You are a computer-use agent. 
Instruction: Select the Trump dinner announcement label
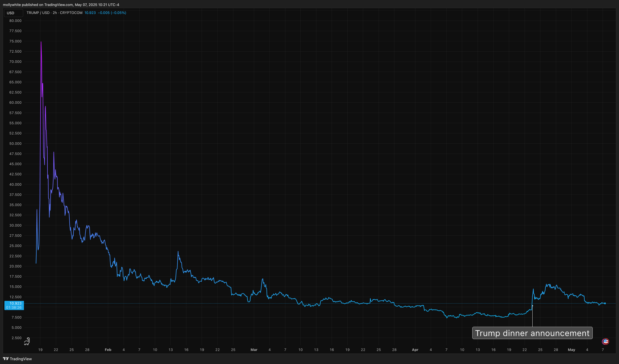pos(532,333)
